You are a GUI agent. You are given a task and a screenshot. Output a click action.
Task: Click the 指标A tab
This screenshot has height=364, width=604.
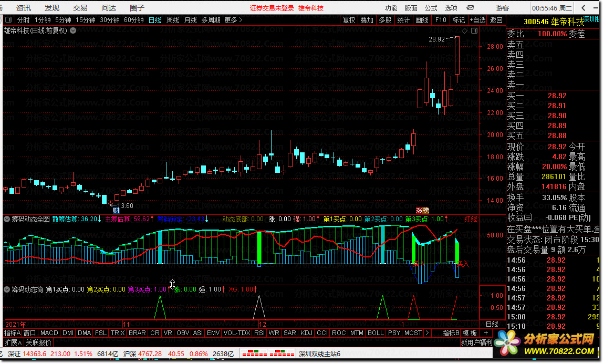click(12, 333)
